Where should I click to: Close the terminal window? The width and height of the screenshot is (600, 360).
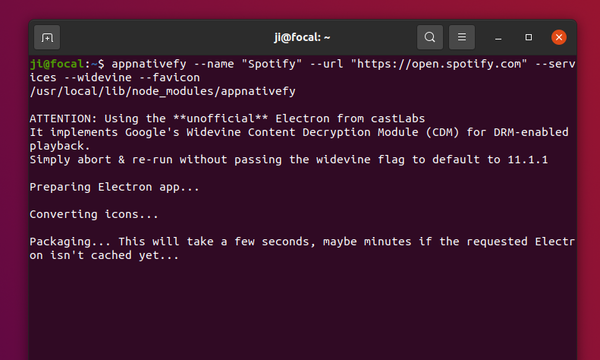[559, 37]
